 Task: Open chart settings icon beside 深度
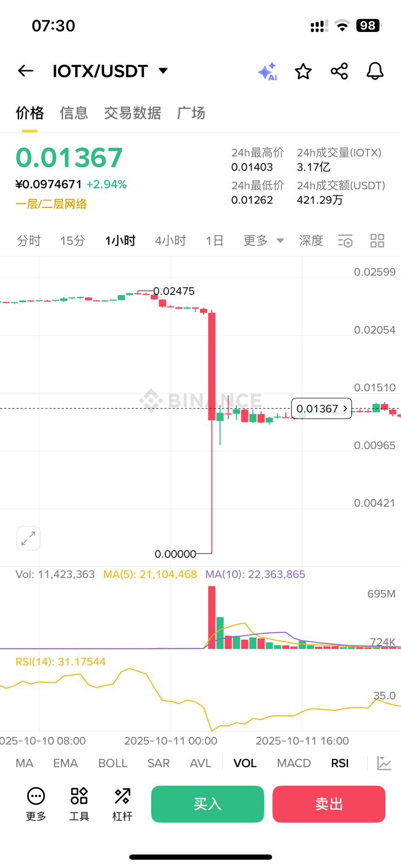[345, 241]
